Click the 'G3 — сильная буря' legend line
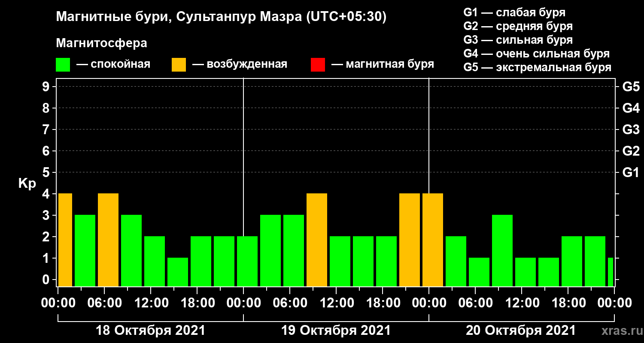The height and width of the screenshot is (343, 644). 518,40
